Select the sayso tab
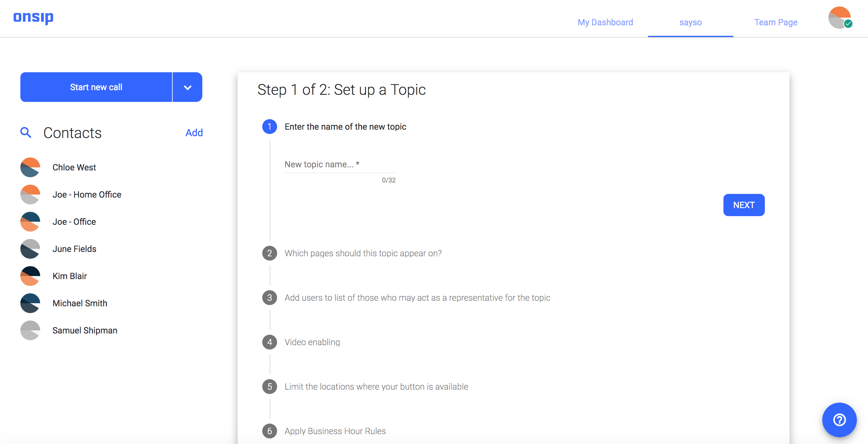Image resolution: width=868 pixels, height=444 pixels. (690, 22)
